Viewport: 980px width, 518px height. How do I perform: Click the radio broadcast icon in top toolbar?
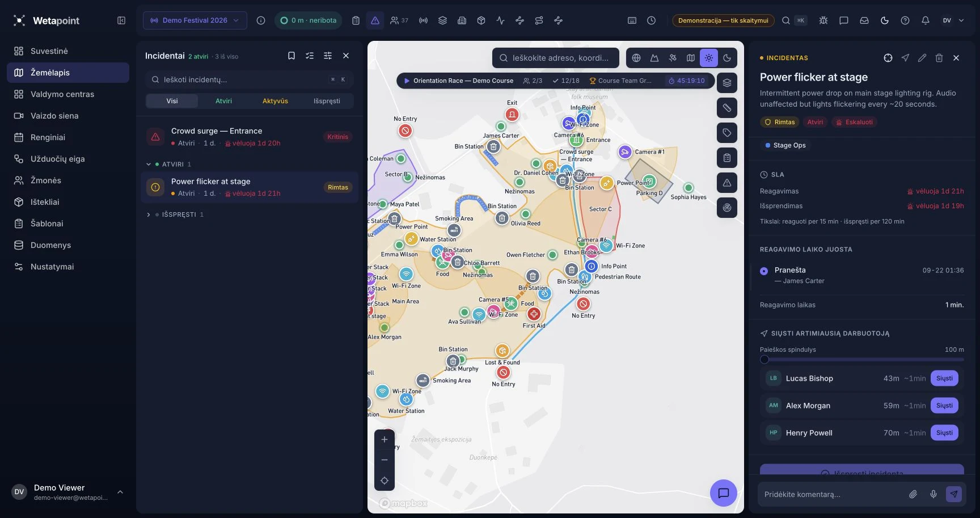[423, 20]
